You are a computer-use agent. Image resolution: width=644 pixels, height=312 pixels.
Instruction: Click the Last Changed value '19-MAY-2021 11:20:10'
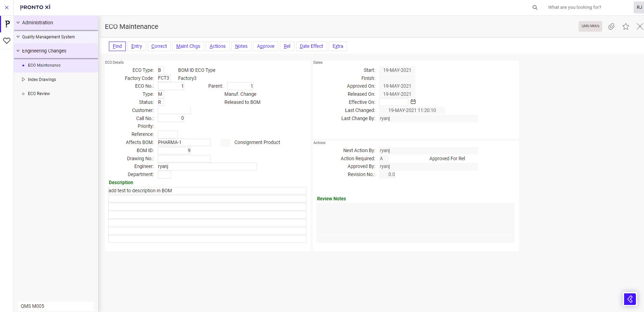412,111
